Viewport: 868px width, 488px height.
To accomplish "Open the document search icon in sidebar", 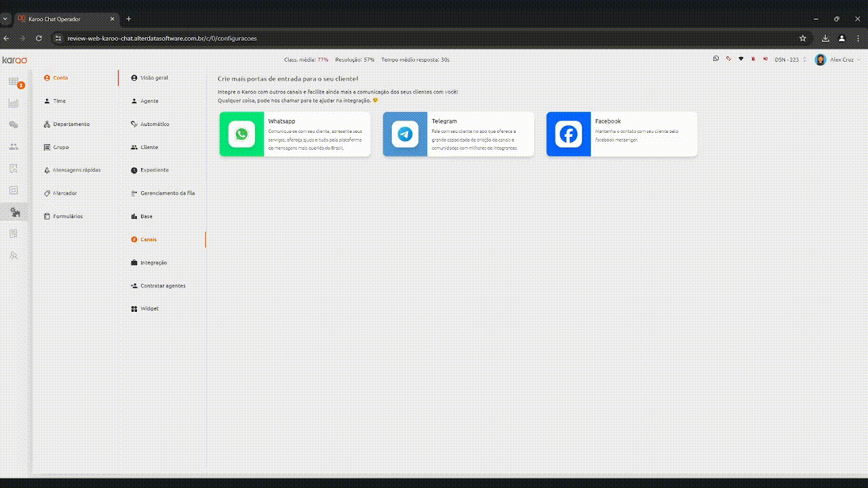I will [x=14, y=168].
